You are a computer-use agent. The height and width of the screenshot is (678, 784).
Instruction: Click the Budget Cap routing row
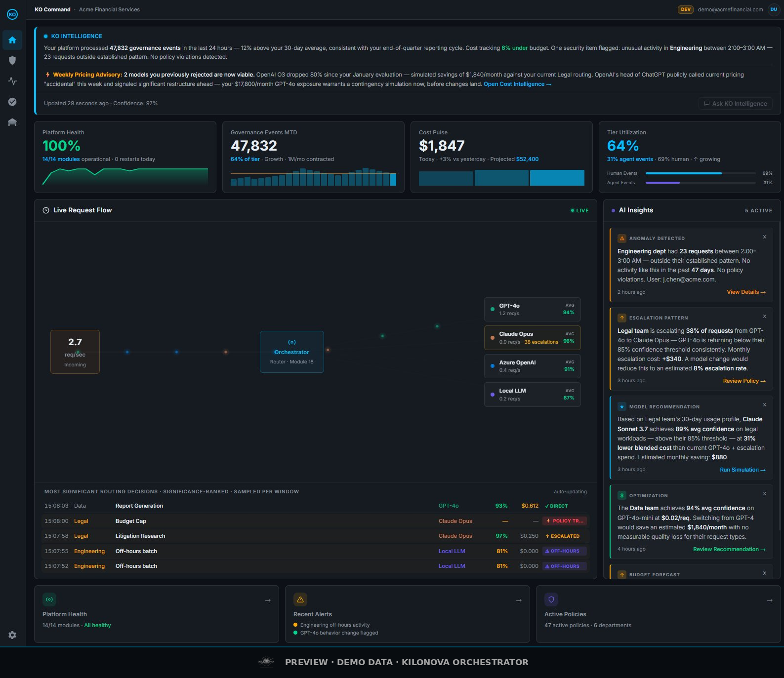pyautogui.click(x=316, y=521)
